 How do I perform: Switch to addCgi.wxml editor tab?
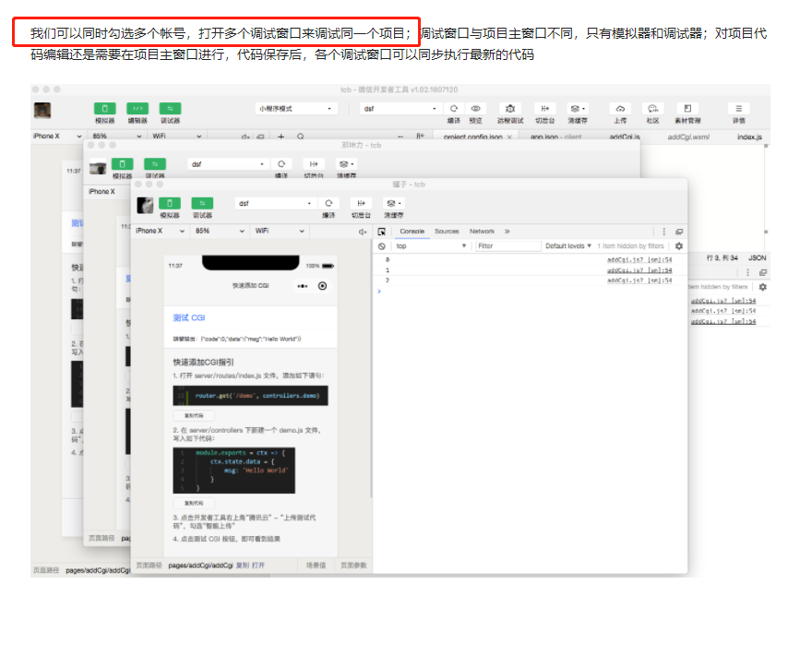[x=688, y=137]
